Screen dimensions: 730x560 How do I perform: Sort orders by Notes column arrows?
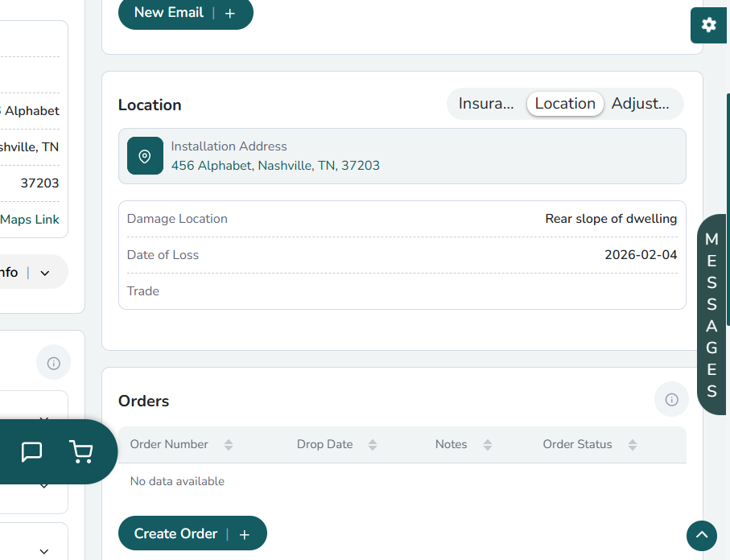pos(487,445)
